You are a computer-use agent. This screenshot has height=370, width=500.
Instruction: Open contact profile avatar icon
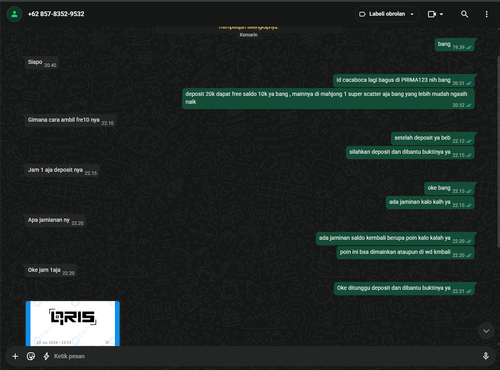[14, 14]
